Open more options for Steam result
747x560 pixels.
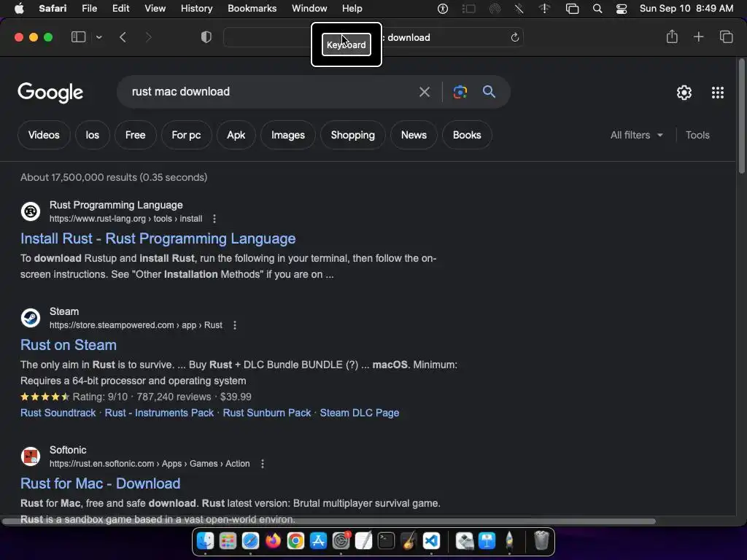[234, 325]
